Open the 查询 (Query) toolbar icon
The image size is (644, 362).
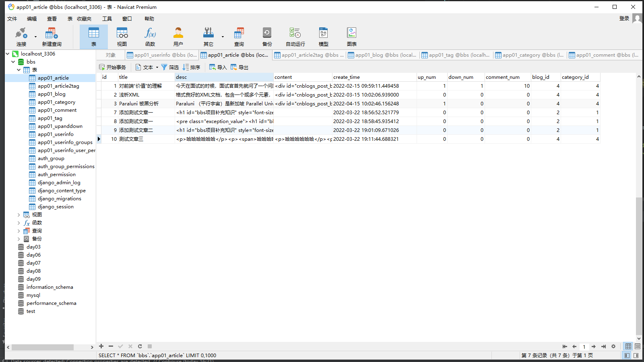point(239,37)
